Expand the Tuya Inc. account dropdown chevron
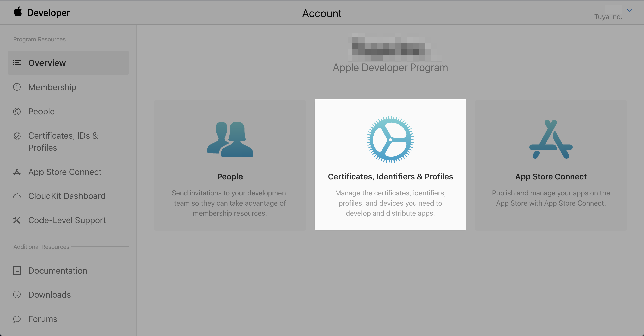This screenshot has height=336, width=644. 629,10
